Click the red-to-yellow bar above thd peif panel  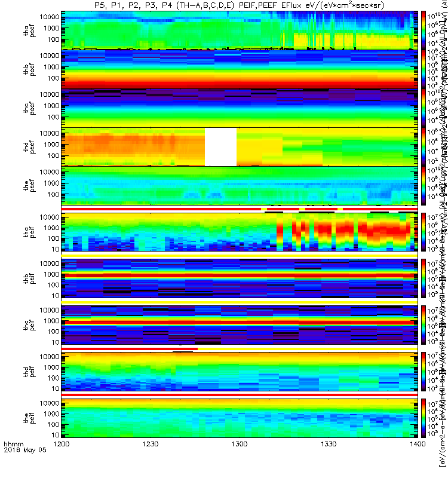point(240,348)
